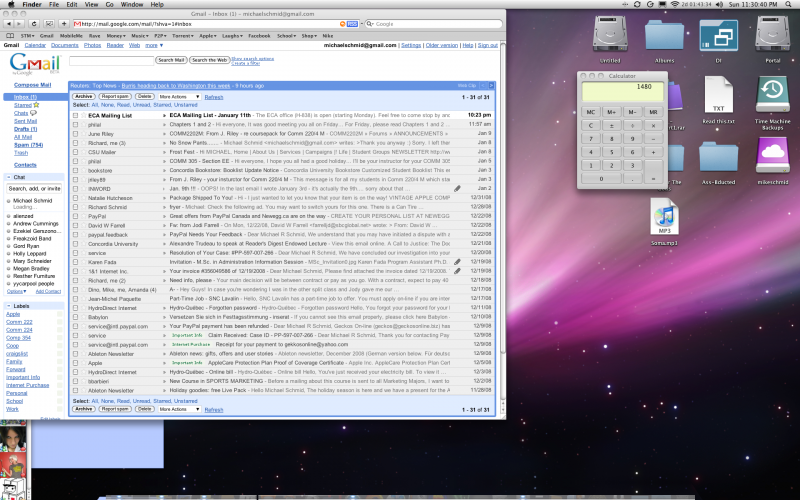
Task: Open the Portal drive icon
Action: click(772, 34)
